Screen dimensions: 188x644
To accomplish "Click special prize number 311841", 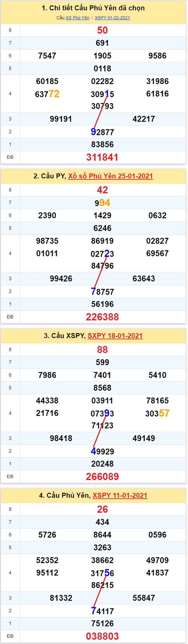I will (102, 157).
